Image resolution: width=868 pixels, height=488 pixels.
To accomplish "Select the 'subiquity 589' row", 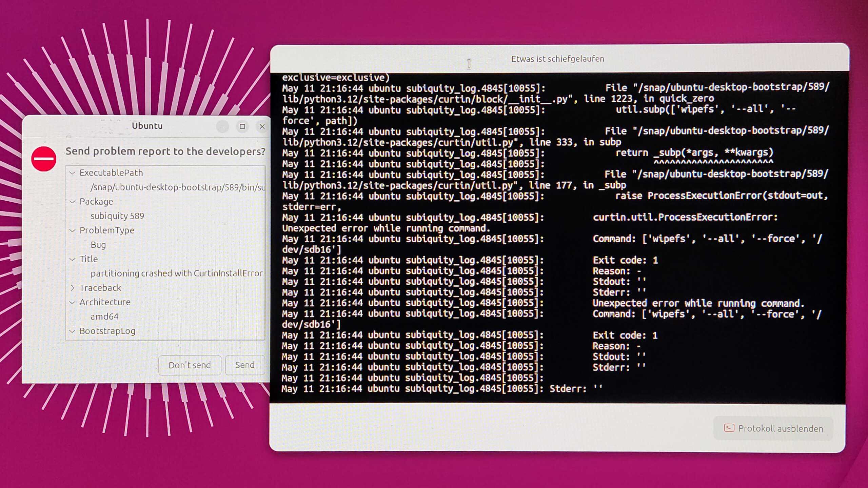I will click(117, 216).
